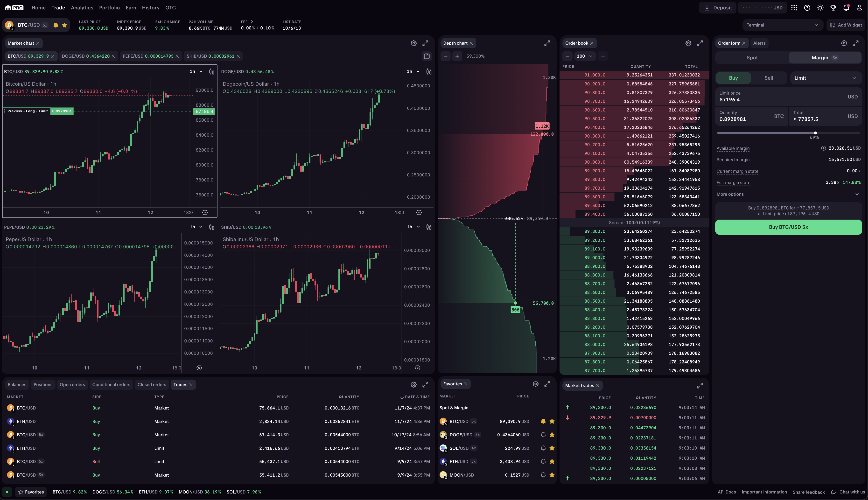Open the trophy rewards icon
Image resolution: width=868 pixels, height=500 pixels.
(833, 7)
